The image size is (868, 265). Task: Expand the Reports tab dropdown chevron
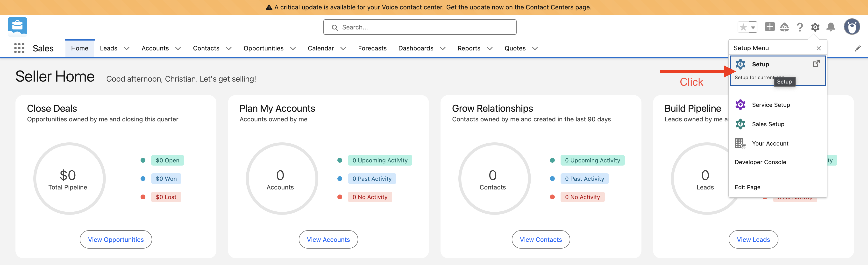pos(490,49)
